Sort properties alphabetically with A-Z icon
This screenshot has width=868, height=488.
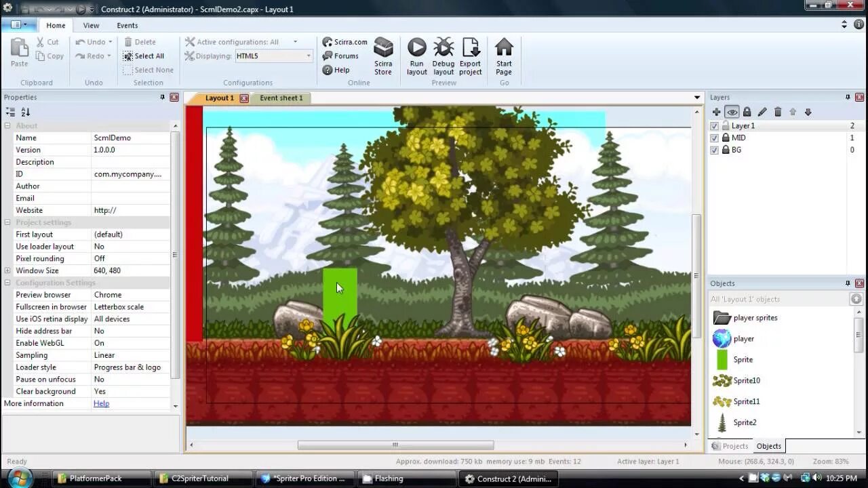(26, 112)
